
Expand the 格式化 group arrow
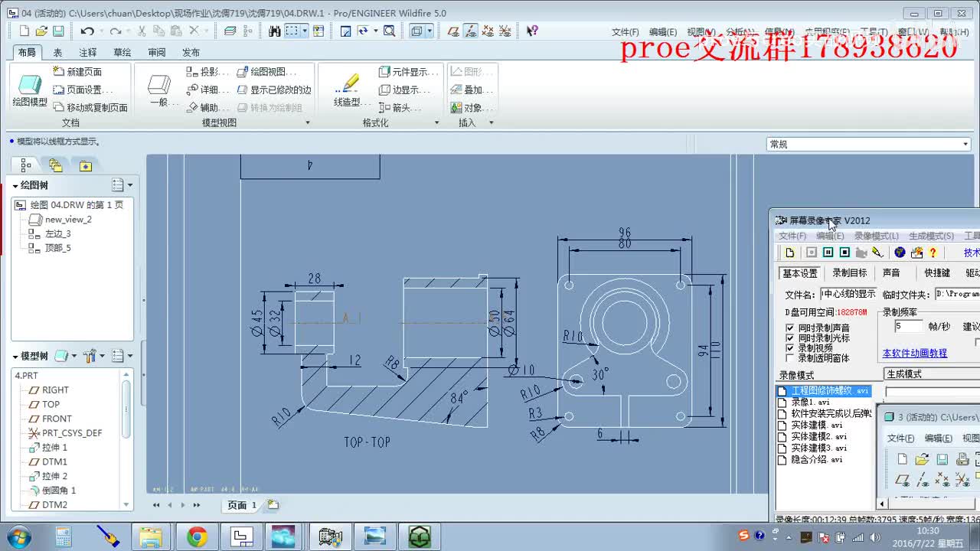436,122
